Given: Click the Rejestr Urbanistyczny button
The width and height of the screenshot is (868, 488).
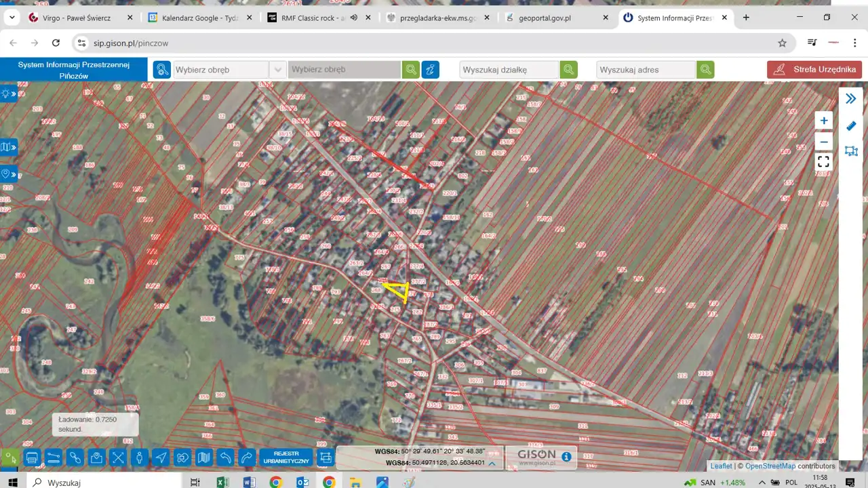Looking at the screenshot, I should [x=286, y=457].
